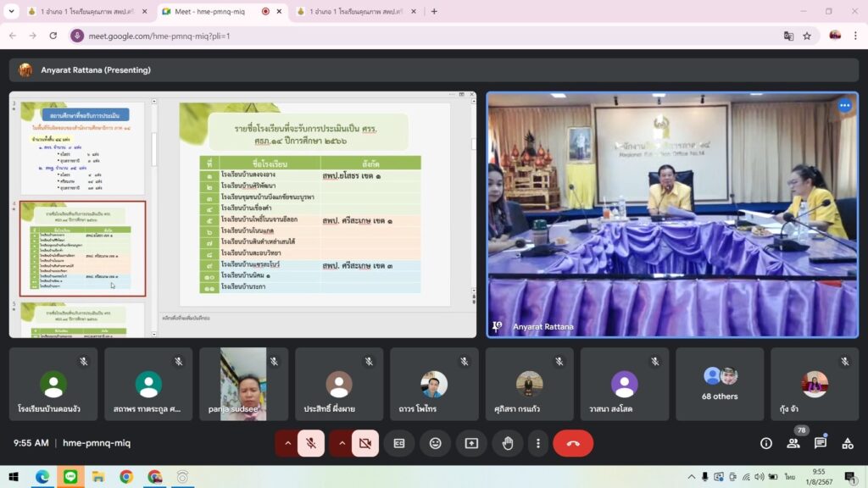868x488 pixels.
Task: Open options on Anyarat Rattana video tile
Action: coord(844,106)
